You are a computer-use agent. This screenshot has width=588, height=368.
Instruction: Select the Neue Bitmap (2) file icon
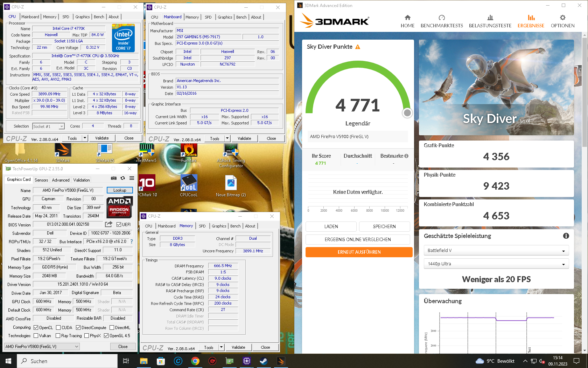pos(231,186)
